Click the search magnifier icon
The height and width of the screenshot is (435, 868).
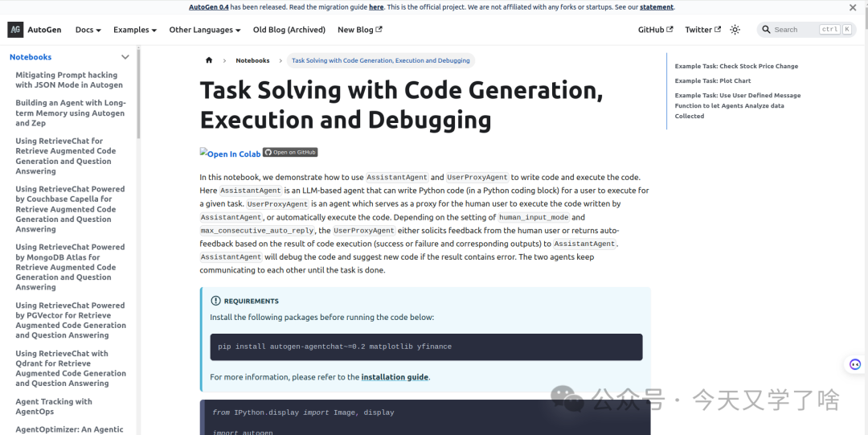[x=766, y=30]
